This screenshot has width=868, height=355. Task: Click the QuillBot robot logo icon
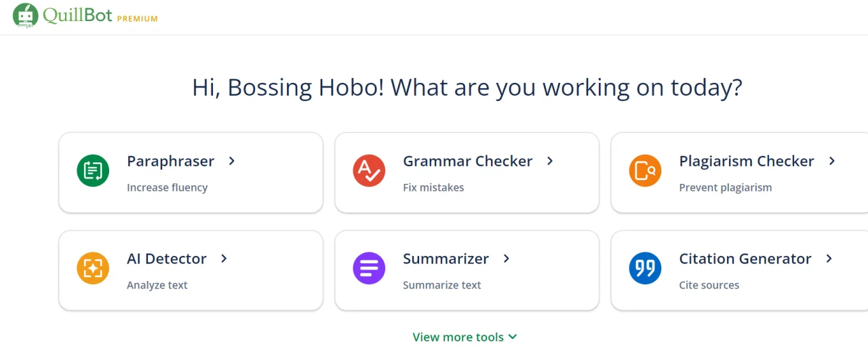tap(26, 15)
